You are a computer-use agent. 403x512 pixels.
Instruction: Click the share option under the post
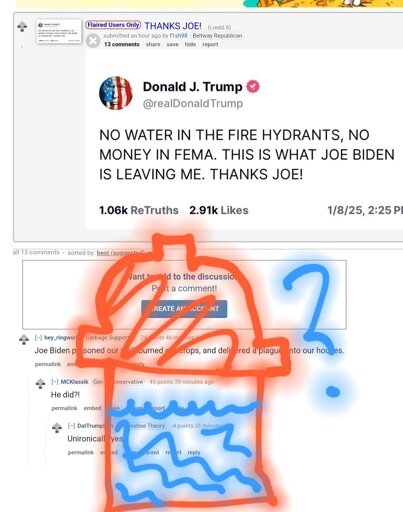coord(153,44)
